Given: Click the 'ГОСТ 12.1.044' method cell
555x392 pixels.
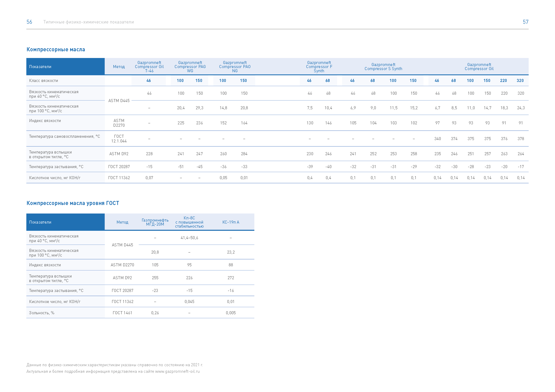Looking at the screenshot, I should [x=119, y=139].
